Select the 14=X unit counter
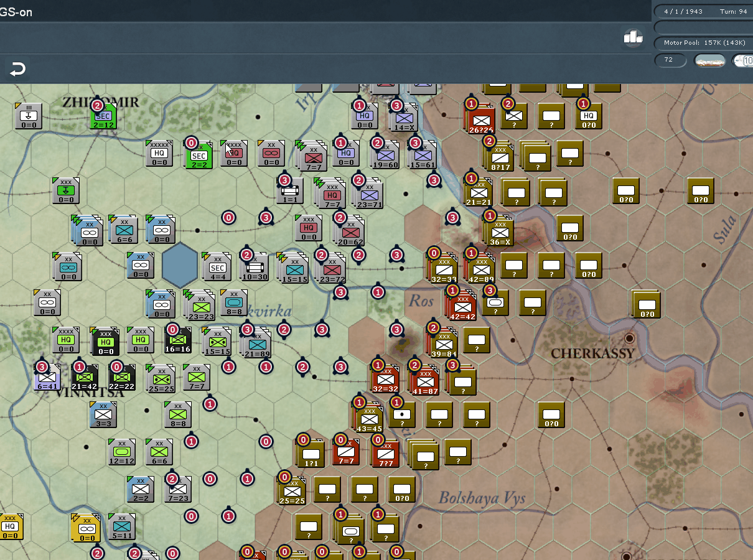This screenshot has width=753, height=560. point(405,118)
